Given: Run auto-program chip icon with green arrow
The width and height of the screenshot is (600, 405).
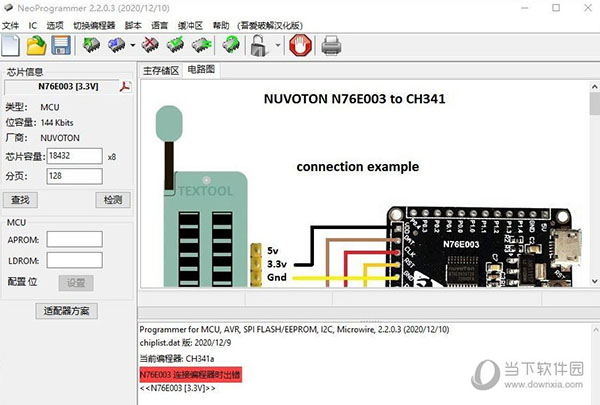Looking at the screenshot, I should pyautogui.click(x=231, y=45).
